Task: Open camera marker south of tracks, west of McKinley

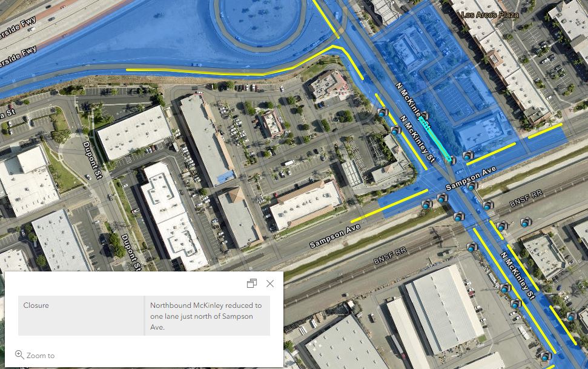Action: click(472, 247)
